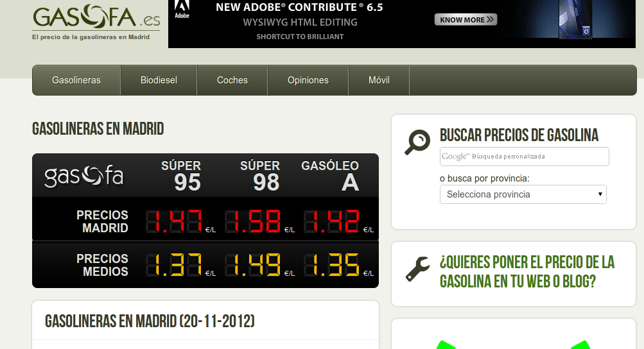
Task: Click the gasofa logo on the price board
Action: [83, 176]
